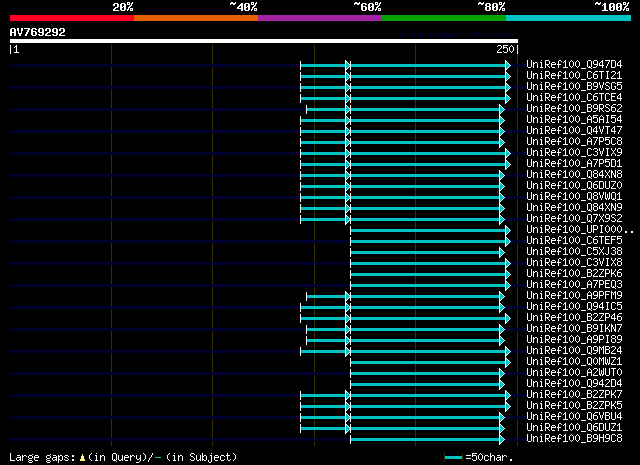
Task: Click the cyan ~100% legend segment
Action: point(568,18)
